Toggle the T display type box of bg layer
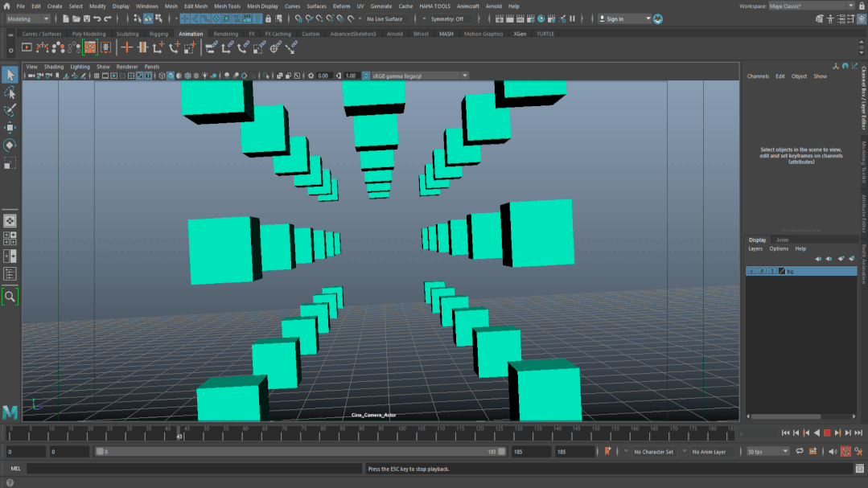 [x=772, y=272]
